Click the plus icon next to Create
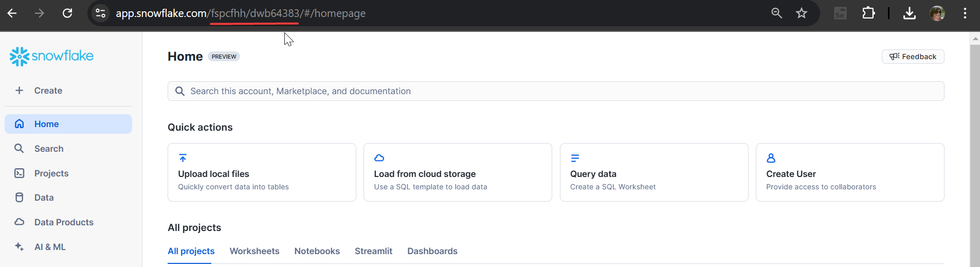This screenshot has height=267, width=980. 20,91
